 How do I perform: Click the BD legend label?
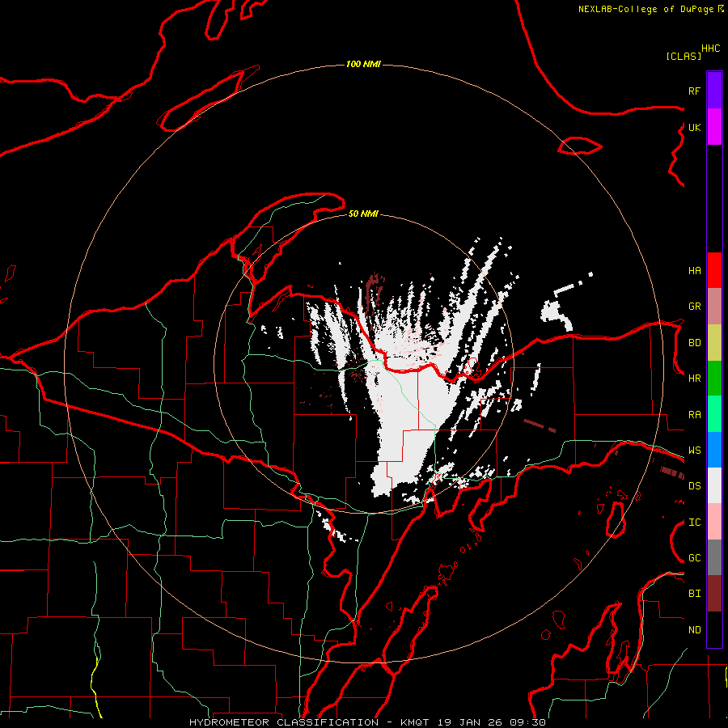(x=694, y=343)
